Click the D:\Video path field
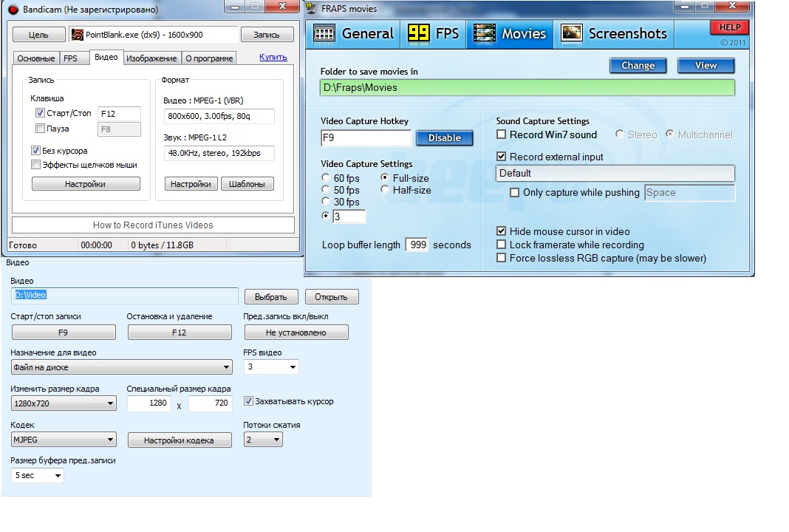Viewport: 789px width, 532px height. tap(124, 296)
